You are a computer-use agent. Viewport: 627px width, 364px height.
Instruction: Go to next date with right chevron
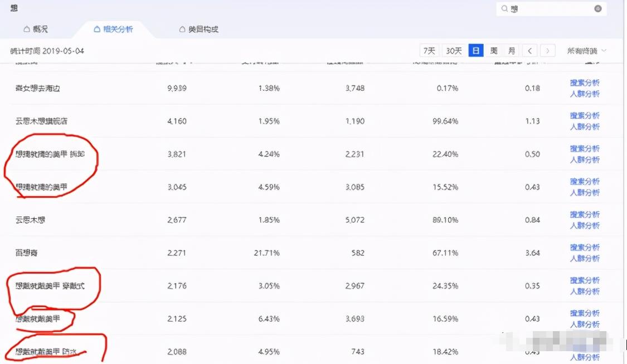tap(548, 51)
